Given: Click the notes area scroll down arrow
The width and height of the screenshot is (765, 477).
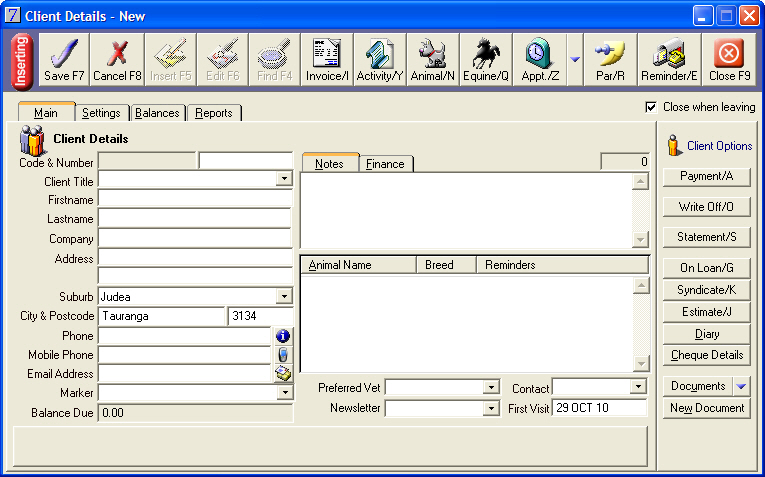Looking at the screenshot, I should tap(641, 239).
